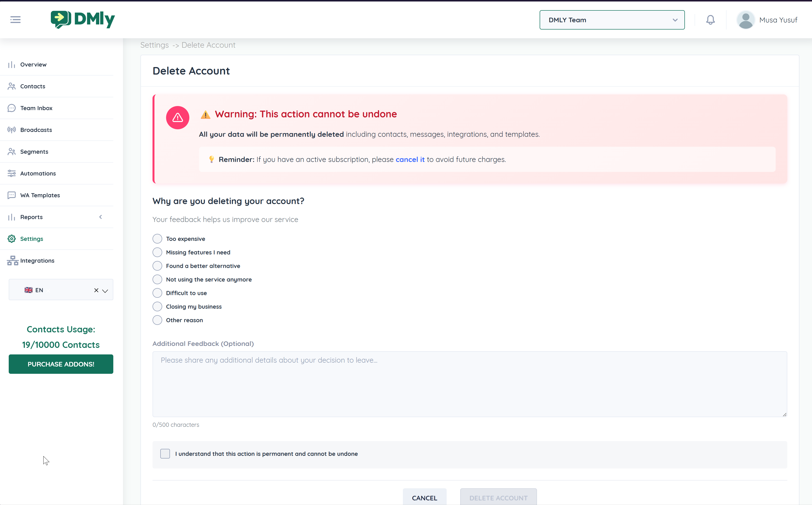Open the DMLY Team dropdown
Screen dimensions: 812x505
[x=612, y=20]
